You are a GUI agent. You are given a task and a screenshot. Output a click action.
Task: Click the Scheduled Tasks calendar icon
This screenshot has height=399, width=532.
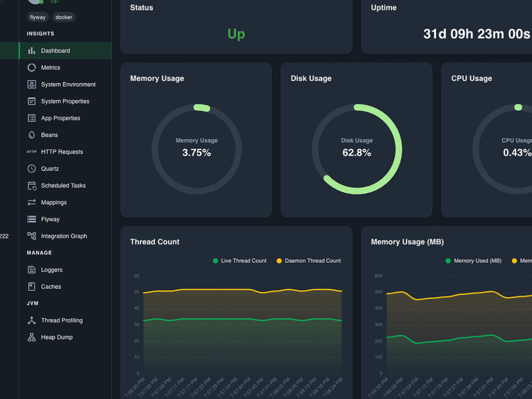[32, 186]
